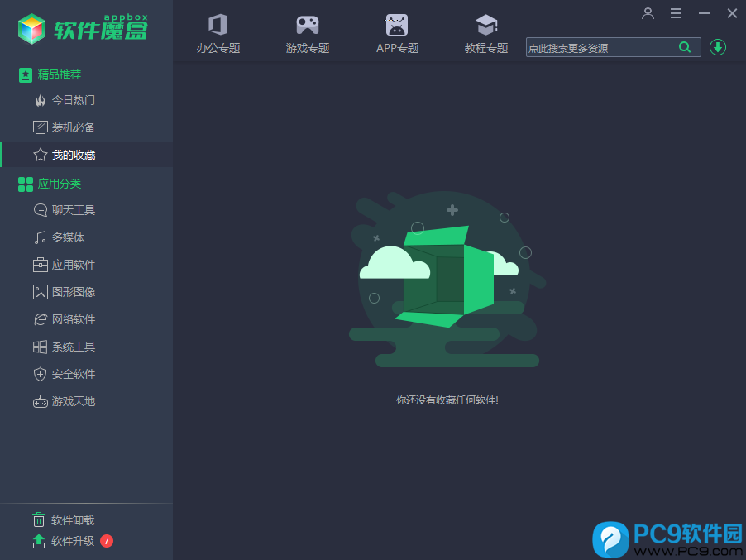Image resolution: width=746 pixels, height=560 pixels.
Task: Open the user account icon
Action: pyautogui.click(x=648, y=13)
